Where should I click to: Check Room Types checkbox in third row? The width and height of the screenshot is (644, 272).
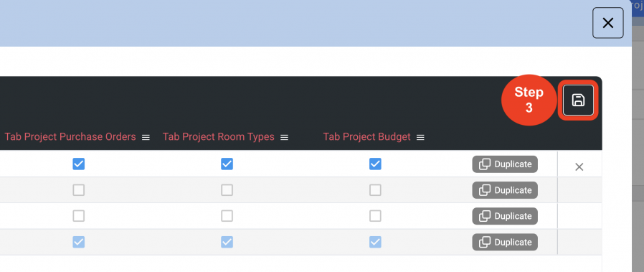[227, 216]
